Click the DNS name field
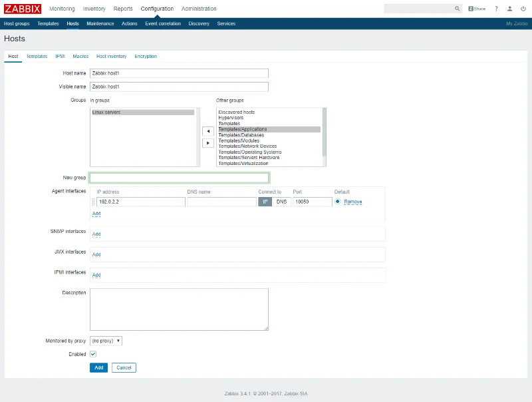The height and width of the screenshot is (402, 532). click(221, 202)
